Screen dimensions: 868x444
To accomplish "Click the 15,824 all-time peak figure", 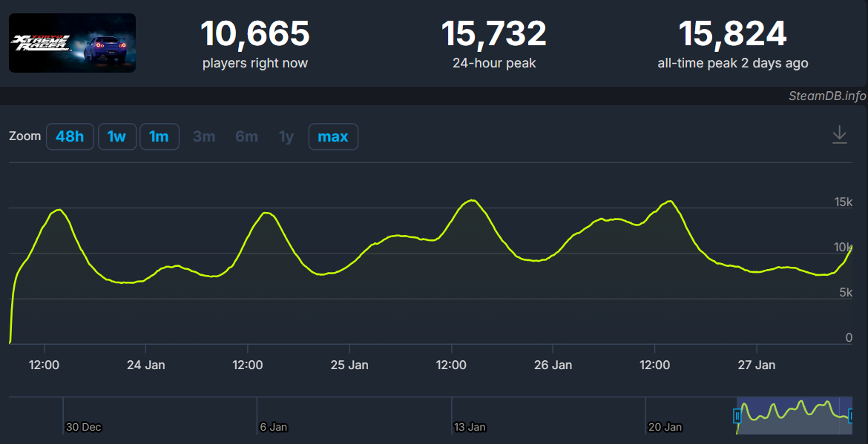I will (732, 34).
